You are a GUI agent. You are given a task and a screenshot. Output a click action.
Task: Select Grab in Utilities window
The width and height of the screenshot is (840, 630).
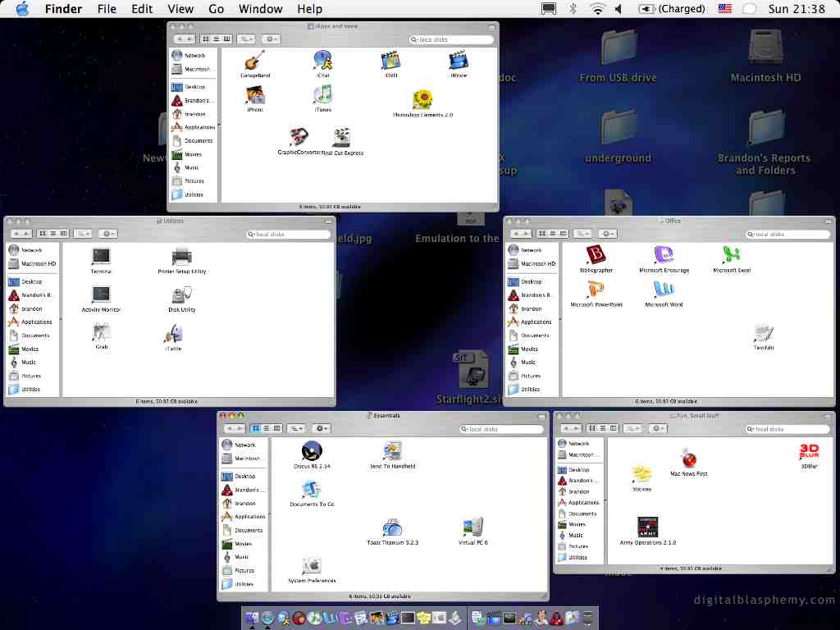pos(101,333)
